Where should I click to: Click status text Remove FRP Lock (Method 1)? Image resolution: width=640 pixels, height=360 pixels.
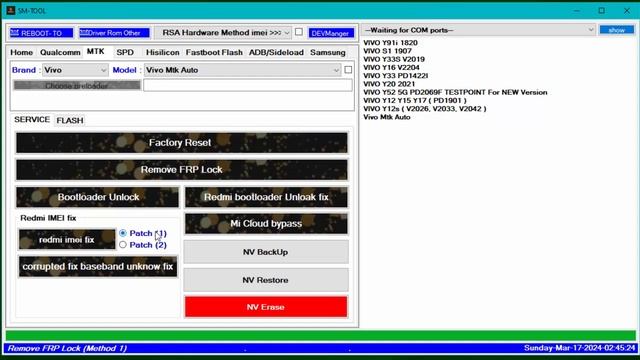(x=67, y=348)
